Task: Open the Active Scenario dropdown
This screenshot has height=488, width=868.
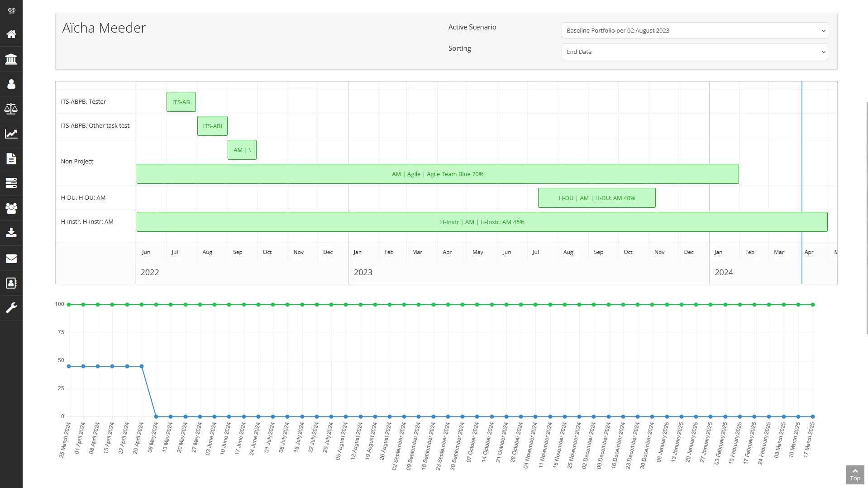Action: click(x=694, y=30)
